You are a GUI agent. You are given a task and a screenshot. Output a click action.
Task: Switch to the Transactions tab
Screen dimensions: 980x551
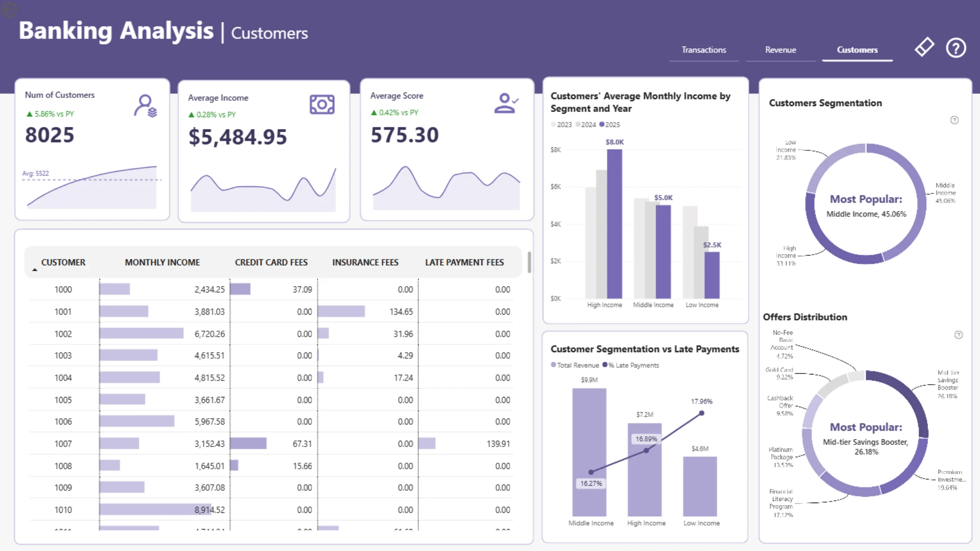[704, 50]
